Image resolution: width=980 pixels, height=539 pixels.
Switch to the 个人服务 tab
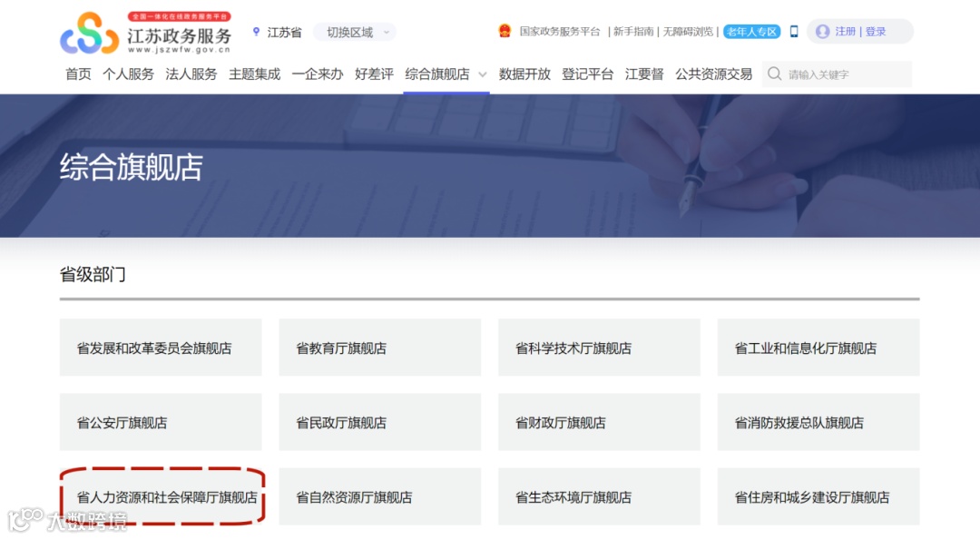coord(127,74)
